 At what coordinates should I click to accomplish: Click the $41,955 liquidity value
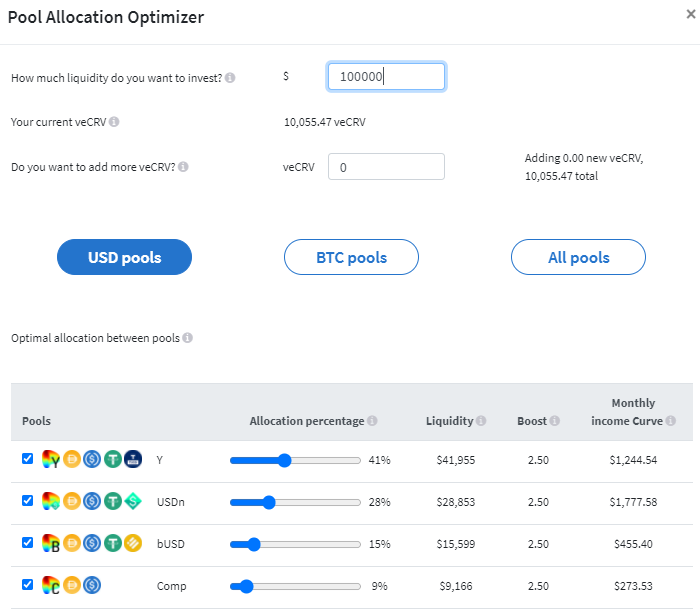[x=456, y=460]
